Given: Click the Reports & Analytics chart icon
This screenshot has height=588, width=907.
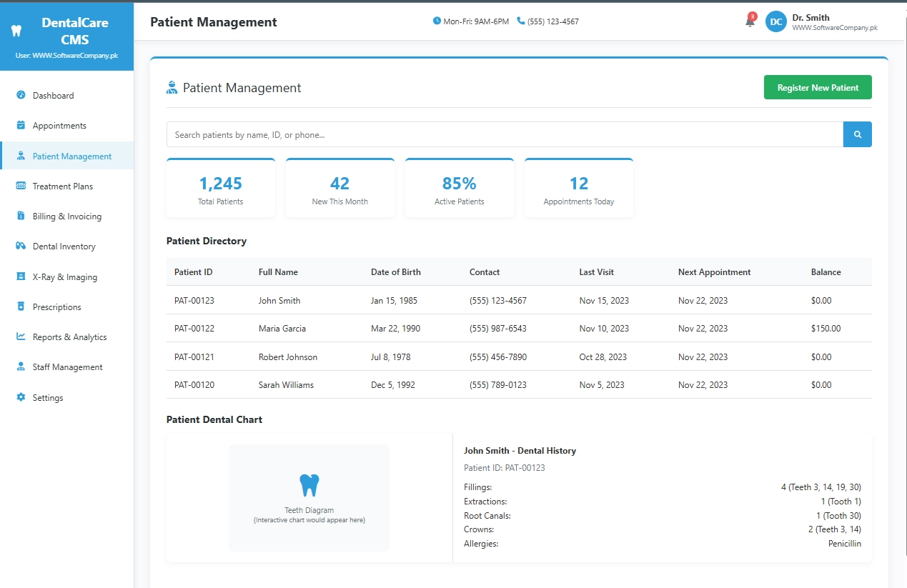Looking at the screenshot, I should point(21,337).
